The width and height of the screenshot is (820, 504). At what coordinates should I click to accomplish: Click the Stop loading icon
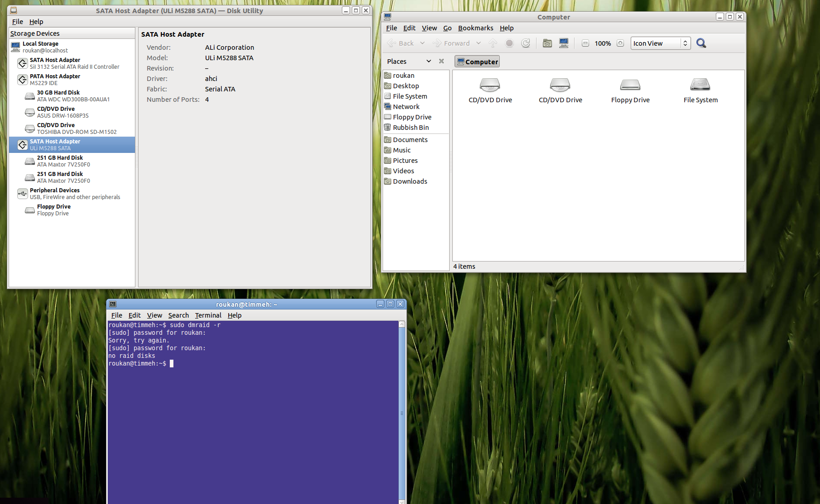509,43
